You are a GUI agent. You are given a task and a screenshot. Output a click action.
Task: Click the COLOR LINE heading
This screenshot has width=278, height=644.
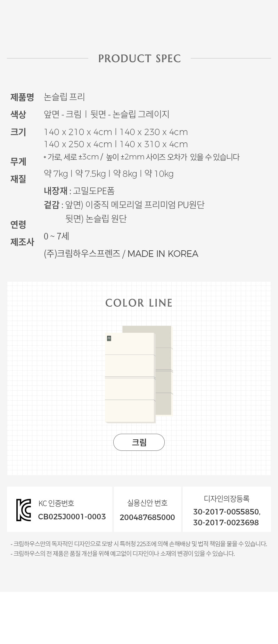139,303
